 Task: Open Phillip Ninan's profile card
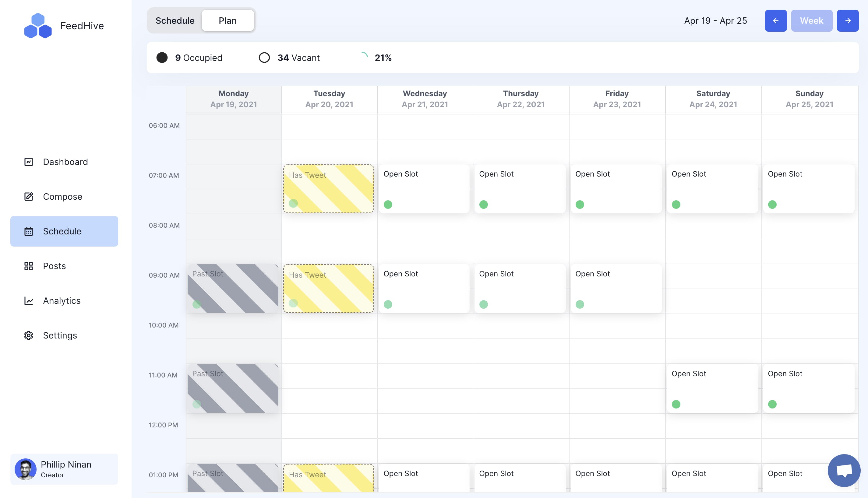point(64,469)
